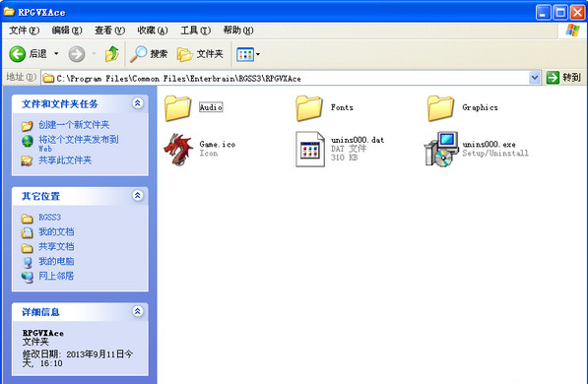Click 创建一个新文件夹 link
The image size is (588, 384).
pos(74,124)
